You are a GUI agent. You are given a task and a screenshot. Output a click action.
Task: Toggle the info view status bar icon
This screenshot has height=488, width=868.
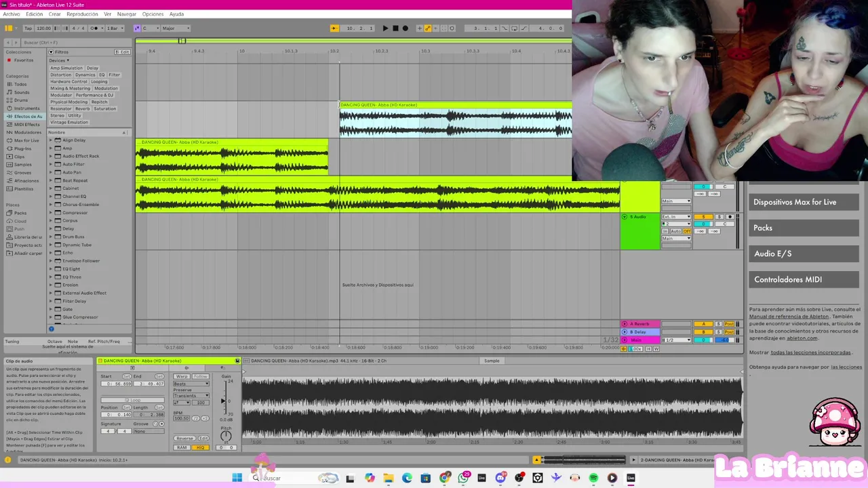point(8,460)
